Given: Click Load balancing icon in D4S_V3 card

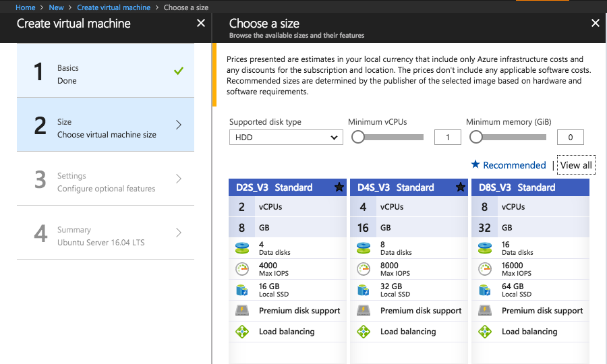Looking at the screenshot, I should click(364, 332).
